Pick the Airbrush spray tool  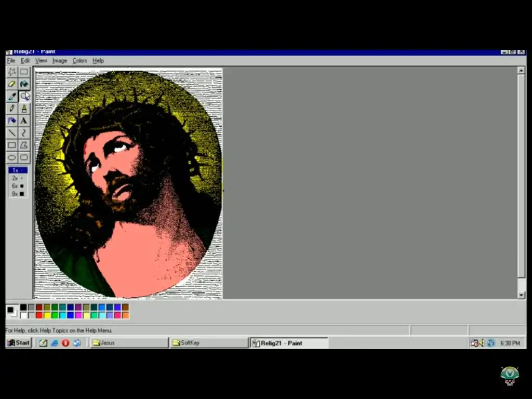[x=12, y=121]
